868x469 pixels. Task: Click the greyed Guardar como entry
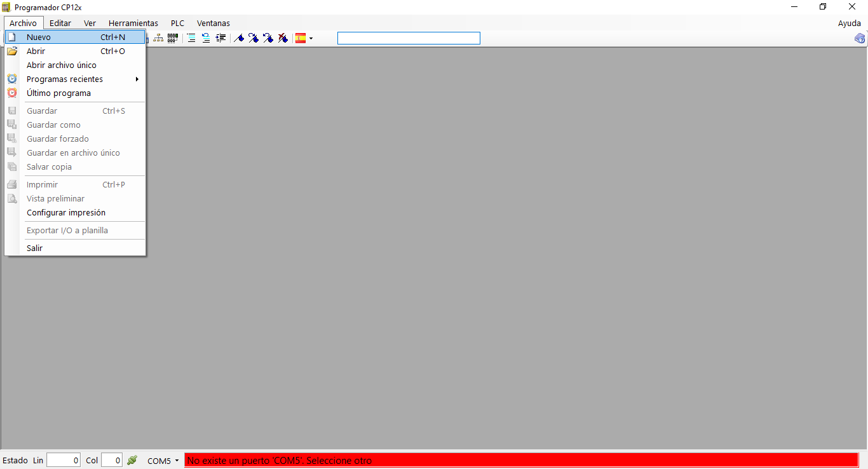[76, 125]
